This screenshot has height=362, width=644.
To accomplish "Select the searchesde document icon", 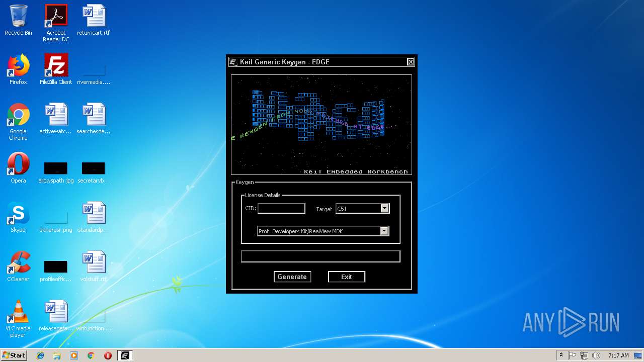I will pyautogui.click(x=94, y=119).
